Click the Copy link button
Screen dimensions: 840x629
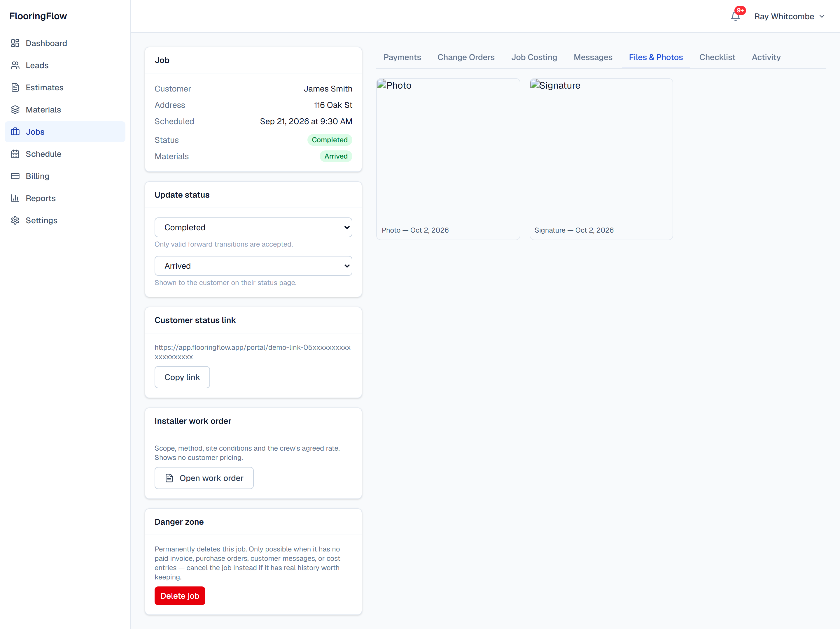point(182,377)
